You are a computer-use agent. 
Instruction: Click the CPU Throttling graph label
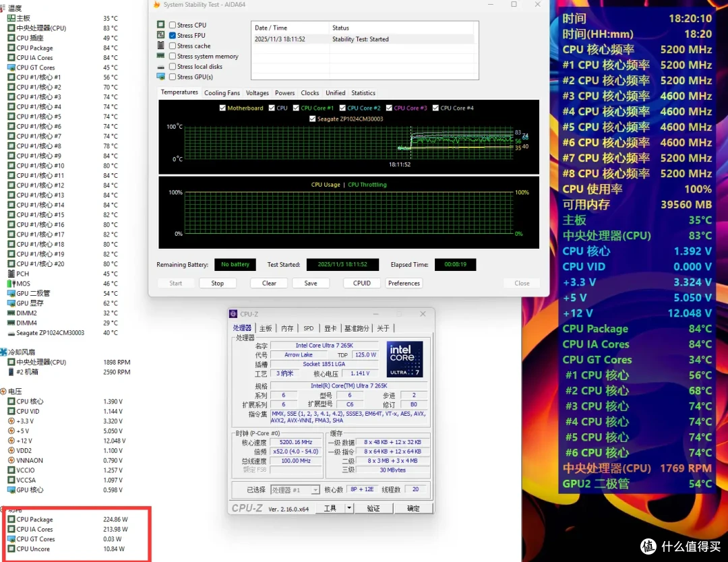(367, 185)
